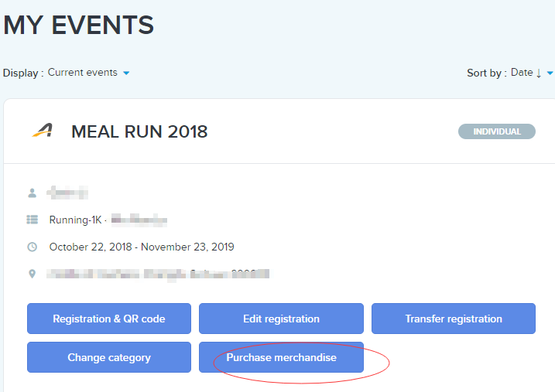Click the caret at the far right of Sort by
The image size is (555, 392).
[x=550, y=73]
